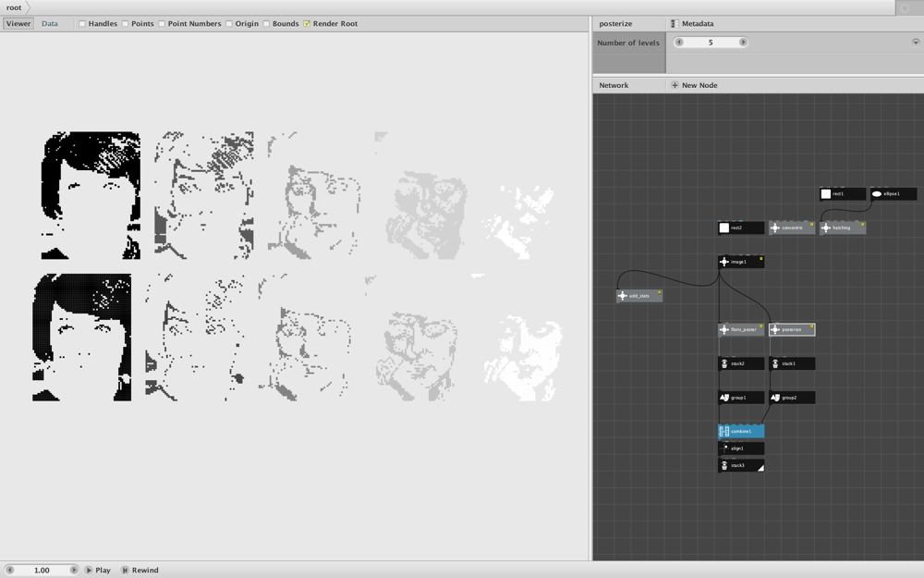Select the rect2 node icon

[724, 228]
